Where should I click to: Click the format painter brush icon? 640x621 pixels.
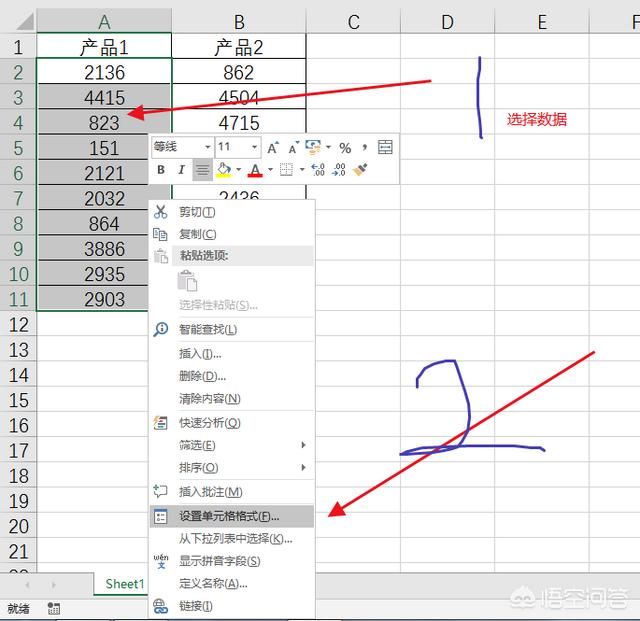pos(360,169)
